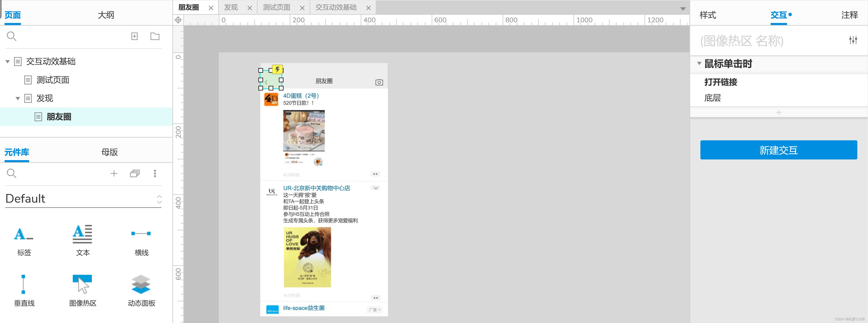Click the ruler origin crosshair icon
The height and width of the screenshot is (323, 868).
pos(178,20)
